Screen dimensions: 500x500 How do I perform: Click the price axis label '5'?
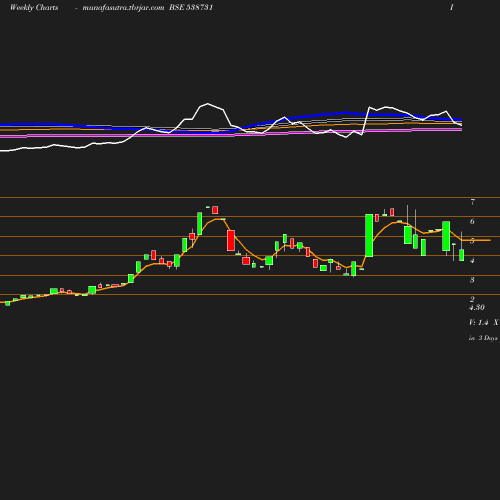pos(472,241)
